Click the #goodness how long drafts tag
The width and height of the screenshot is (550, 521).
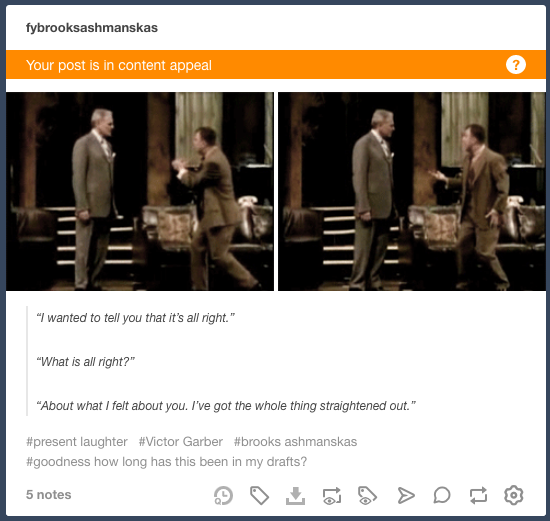pyautogui.click(x=167, y=462)
